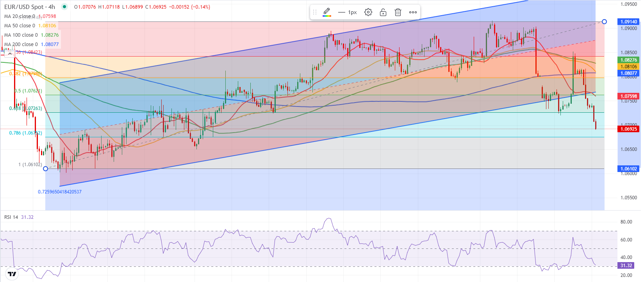
Task: Grab the toolbar drag handle dots
Action: coord(315,12)
